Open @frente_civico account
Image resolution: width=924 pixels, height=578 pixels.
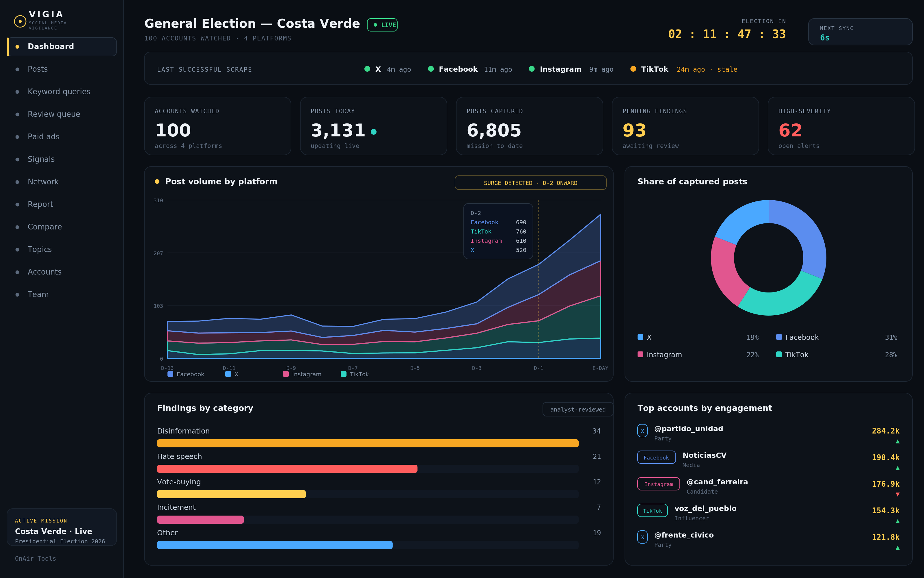click(684, 535)
